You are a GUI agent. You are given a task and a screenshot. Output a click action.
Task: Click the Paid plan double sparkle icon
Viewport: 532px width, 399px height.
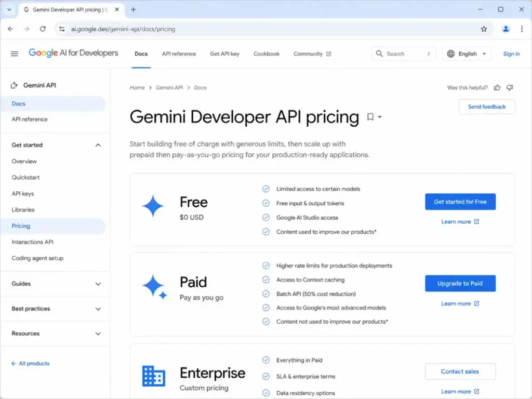(154, 287)
